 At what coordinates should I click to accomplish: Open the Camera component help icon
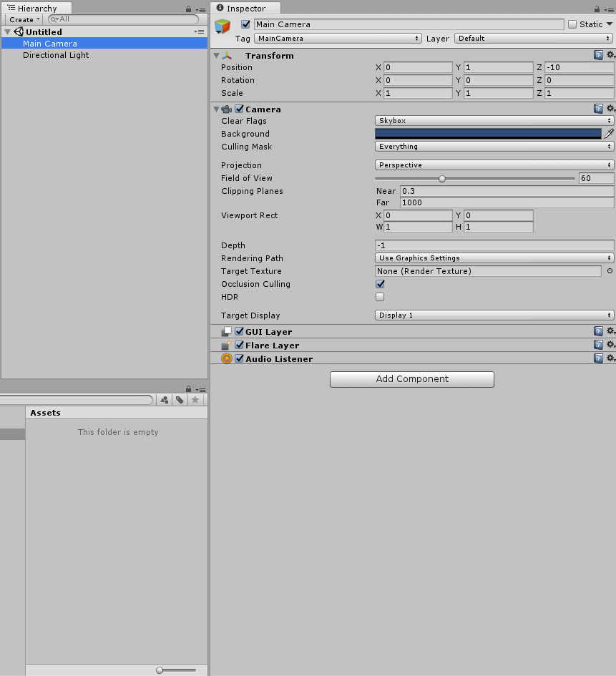(598, 109)
